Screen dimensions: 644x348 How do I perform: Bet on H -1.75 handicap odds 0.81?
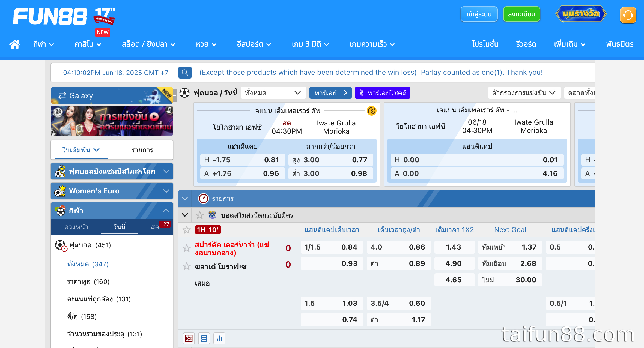pyautogui.click(x=243, y=160)
